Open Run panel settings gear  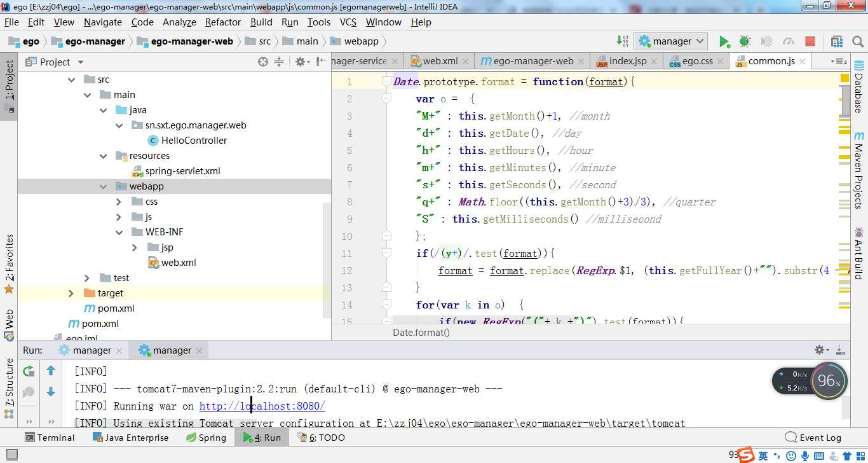[822, 350]
